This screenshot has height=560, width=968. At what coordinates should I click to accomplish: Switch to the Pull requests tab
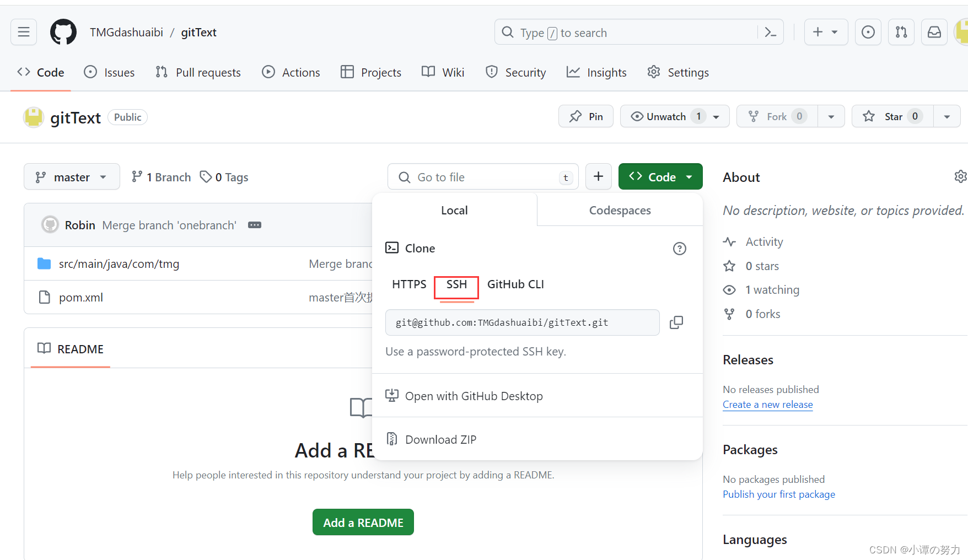pyautogui.click(x=198, y=72)
